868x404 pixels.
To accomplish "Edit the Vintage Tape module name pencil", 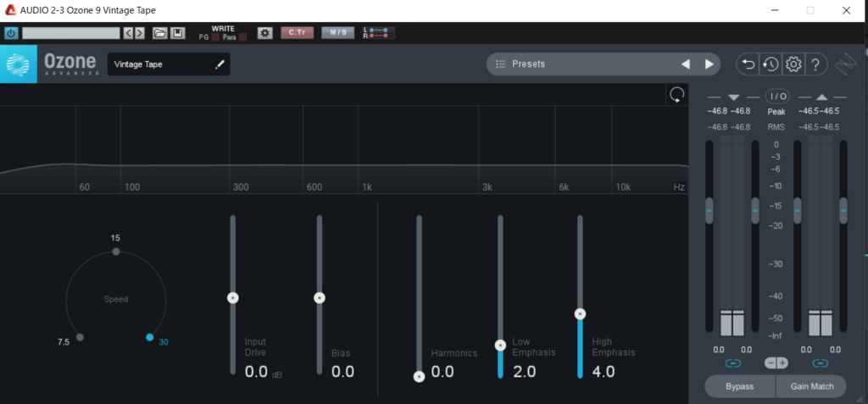I will click(x=220, y=64).
